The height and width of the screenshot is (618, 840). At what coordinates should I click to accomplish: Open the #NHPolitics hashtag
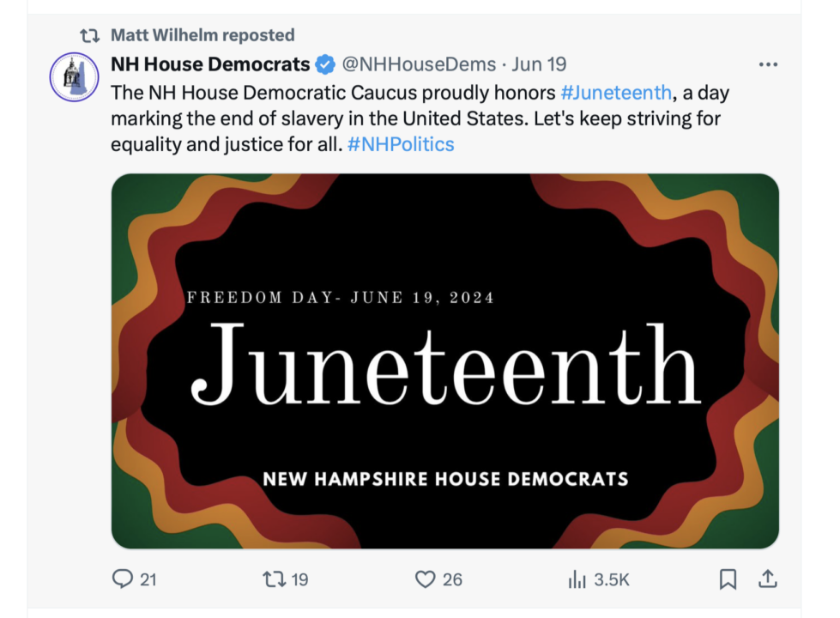point(401,144)
